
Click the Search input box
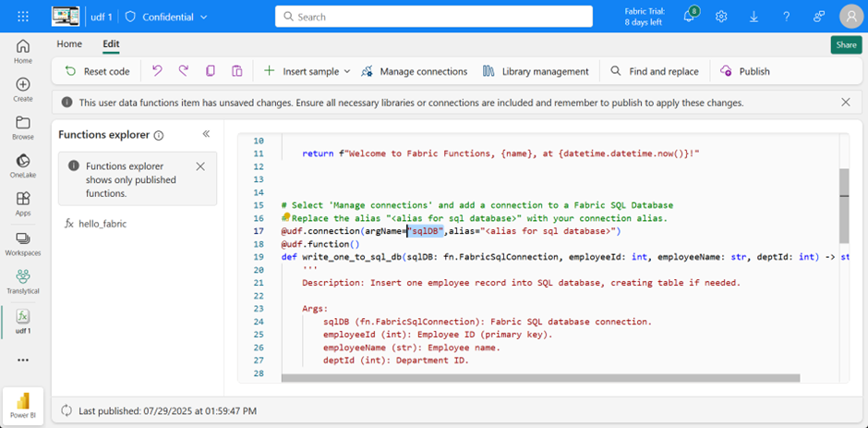point(434,17)
